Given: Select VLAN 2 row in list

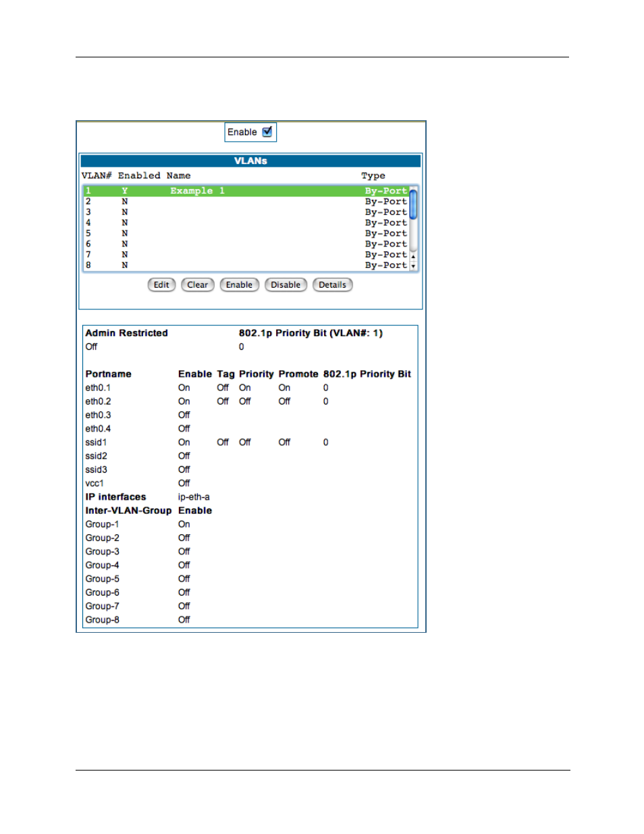Looking at the screenshot, I should pos(246,201).
